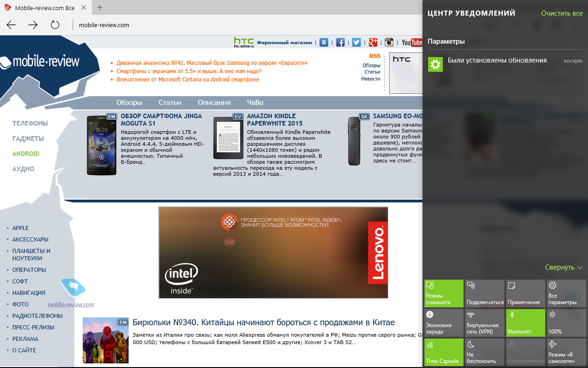Screen dimensions: 588x368
Task: Reload the page with refresh icon
Action: point(55,25)
